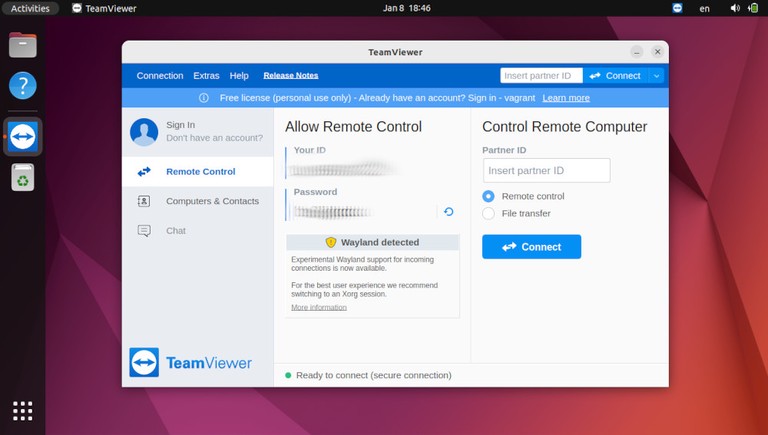Open the Chat section in the sidebar
The width and height of the screenshot is (768, 435).
coord(176,230)
